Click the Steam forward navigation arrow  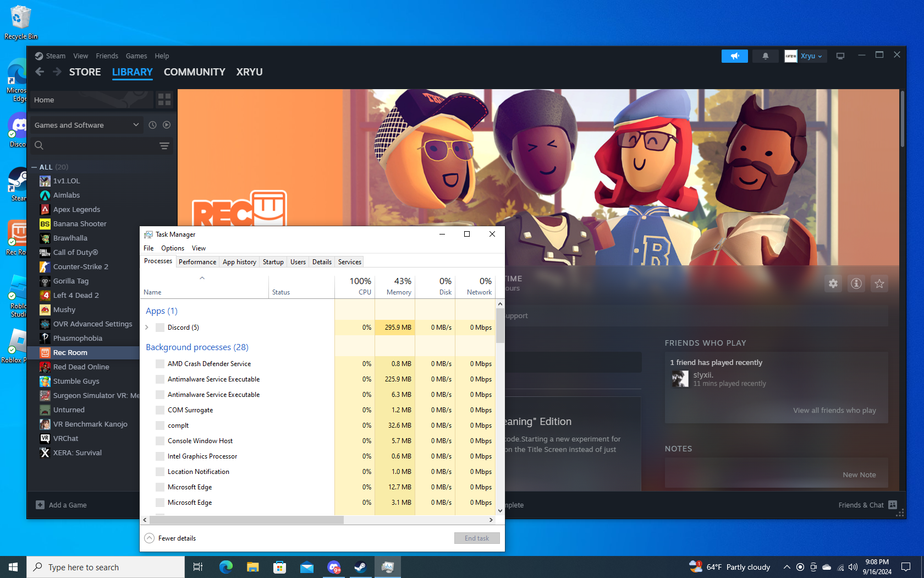(57, 72)
